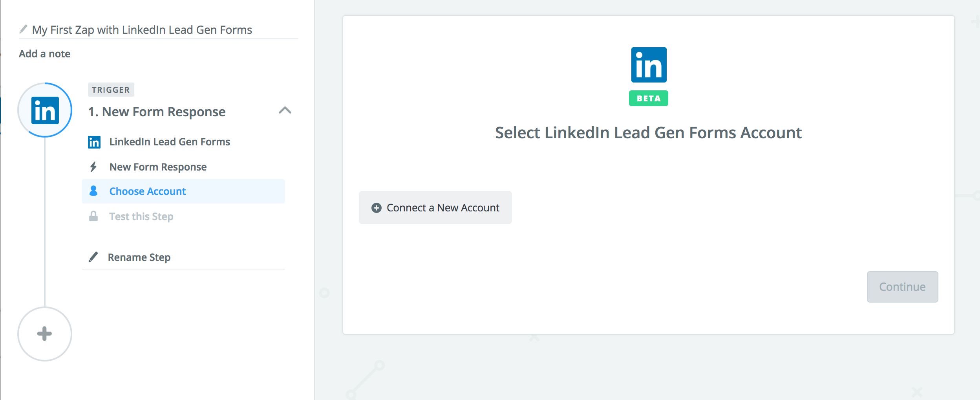Click the person icon beside Choose Account
Screen dimensions: 980x400
93,191
